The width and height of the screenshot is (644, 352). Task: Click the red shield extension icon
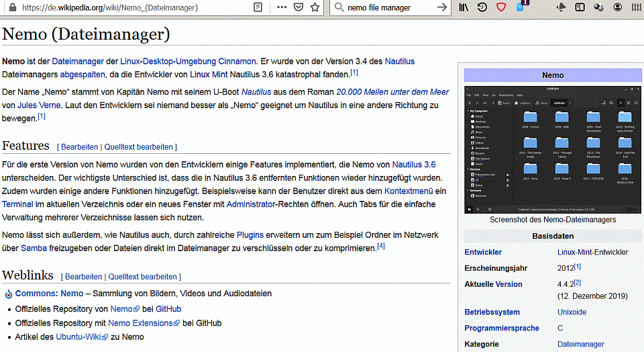point(501,7)
